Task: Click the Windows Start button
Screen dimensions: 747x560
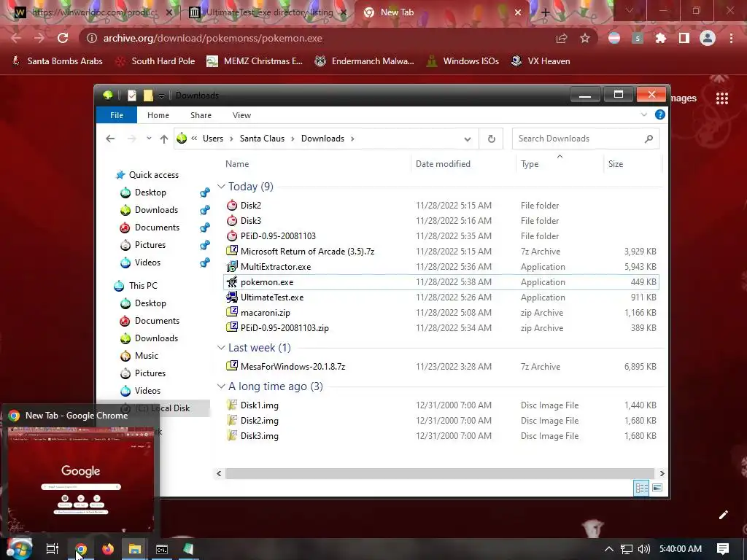Action: [x=19, y=549]
